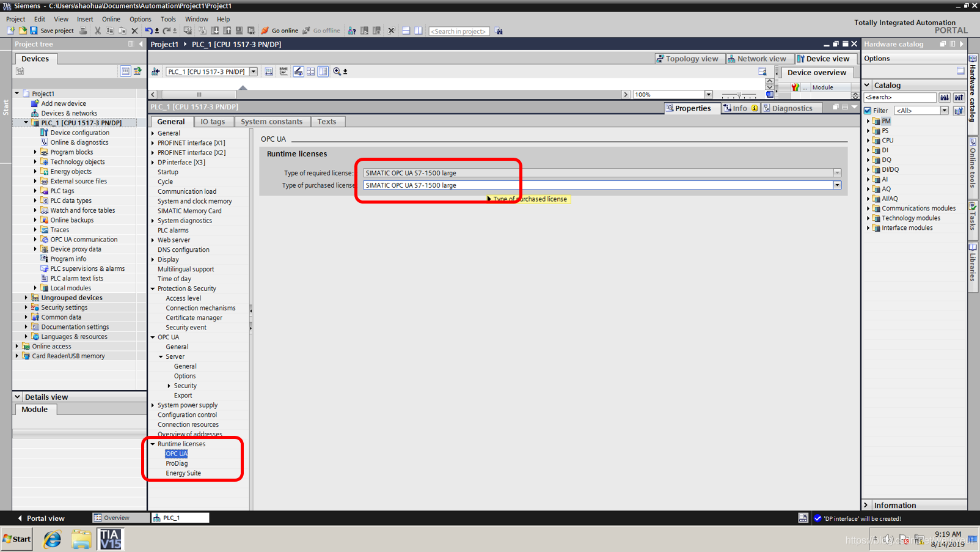
Task: Click the Windows Start button
Action: click(16, 539)
